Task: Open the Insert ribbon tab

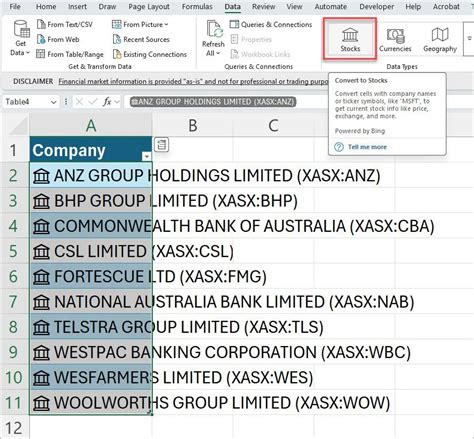Action: 77,6
